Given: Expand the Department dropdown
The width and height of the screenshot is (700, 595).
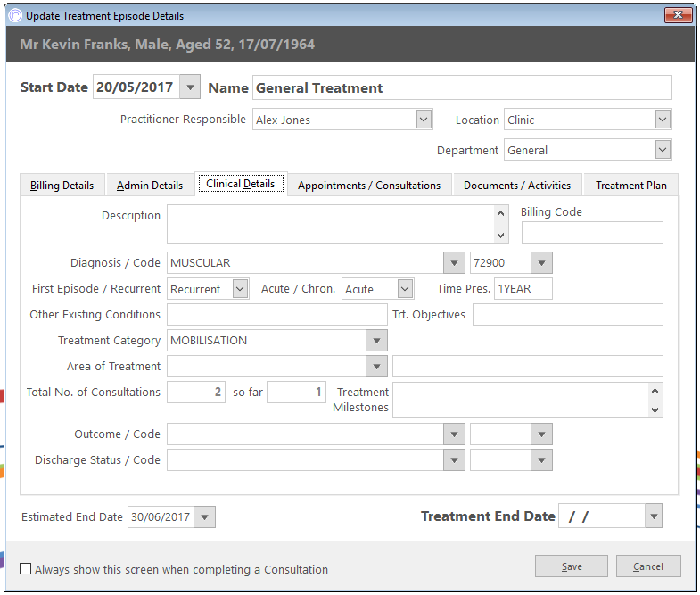Looking at the screenshot, I should pyautogui.click(x=663, y=150).
